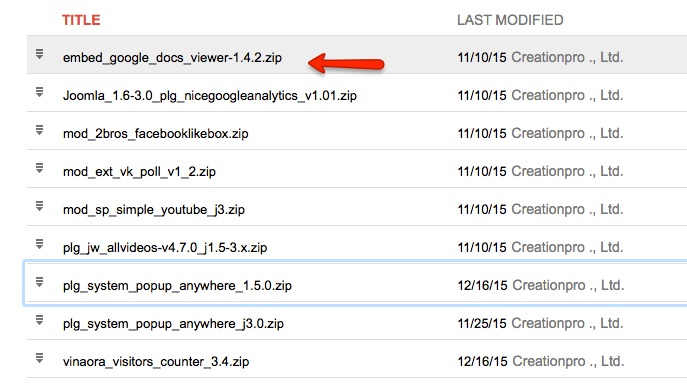Click file icon beside vinaora_visitors_counter_3.4.zip
Viewport: 687px width, 390px height.
click(39, 359)
